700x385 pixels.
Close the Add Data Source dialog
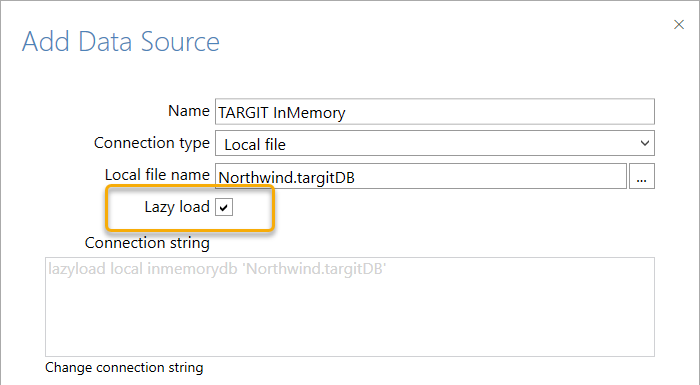pyautogui.click(x=679, y=25)
